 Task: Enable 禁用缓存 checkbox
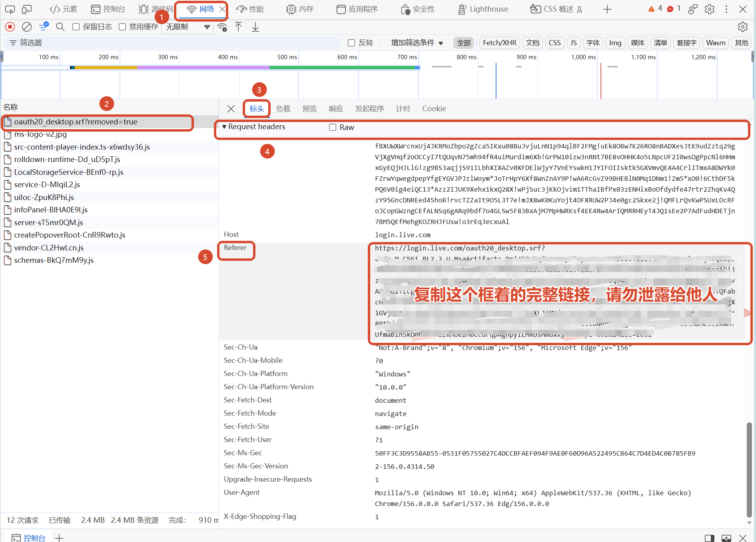coord(122,27)
